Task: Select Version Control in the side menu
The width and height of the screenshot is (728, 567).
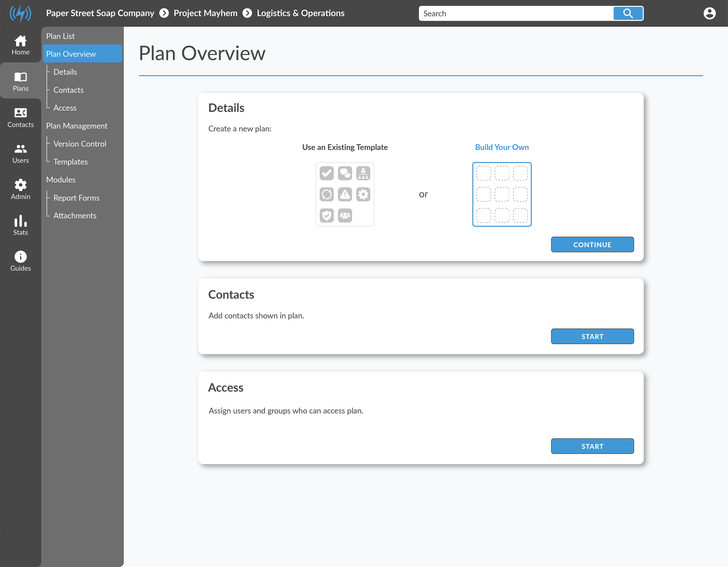Action: pos(80,144)
